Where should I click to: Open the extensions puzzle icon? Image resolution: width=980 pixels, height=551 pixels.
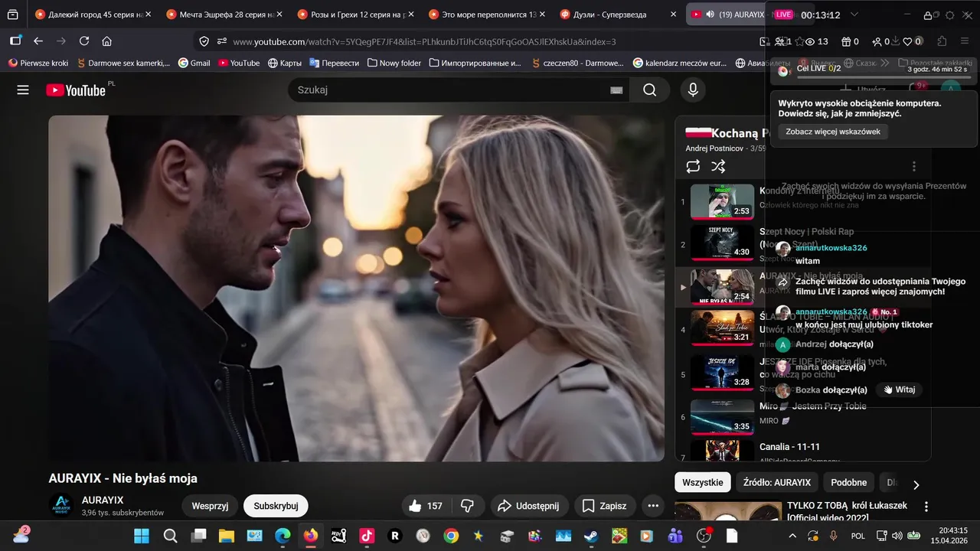click(x=942, y=41)
